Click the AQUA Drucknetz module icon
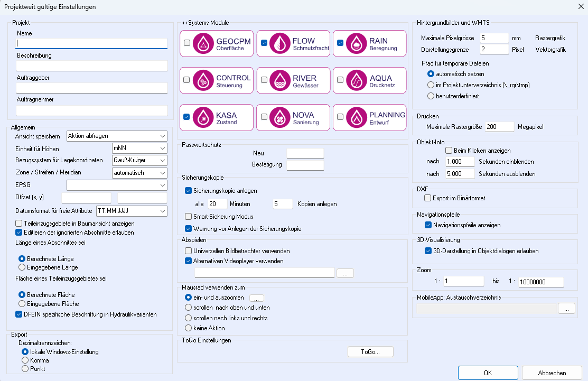This screenshot has height=381, width=588. pyautogui.click(x=357, y=80)
